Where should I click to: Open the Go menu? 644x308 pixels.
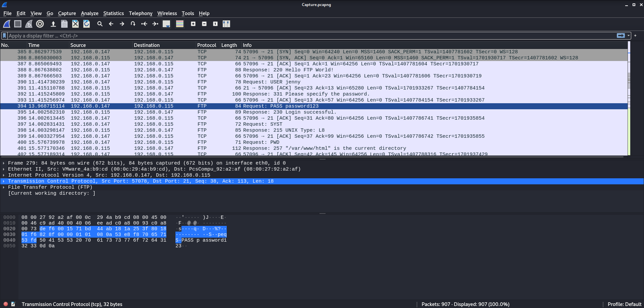click(x=50, y=13)
